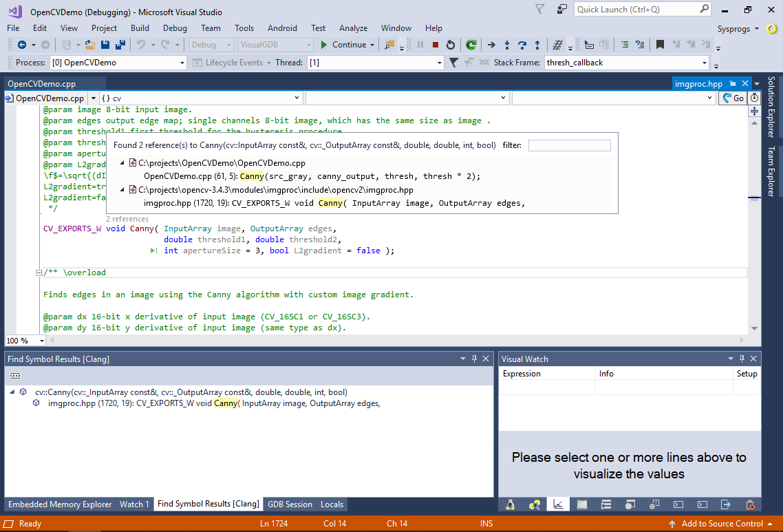The image size is (783, 532).
Task: Open the Continue button dropdown arrow
Action: [372, 45]
